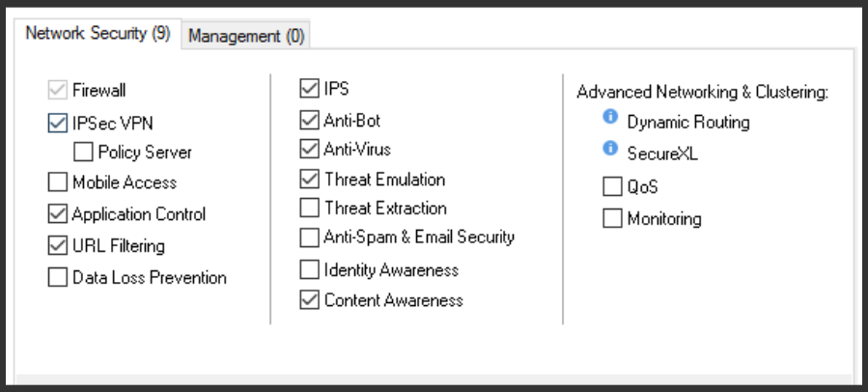Enable Identity Awareness
The width and height of the screenshot is (868, 392).
[309, 269]
